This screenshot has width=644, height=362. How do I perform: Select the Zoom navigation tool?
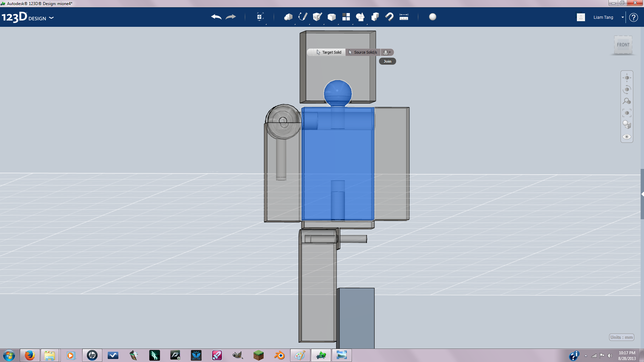pos(627,101)
